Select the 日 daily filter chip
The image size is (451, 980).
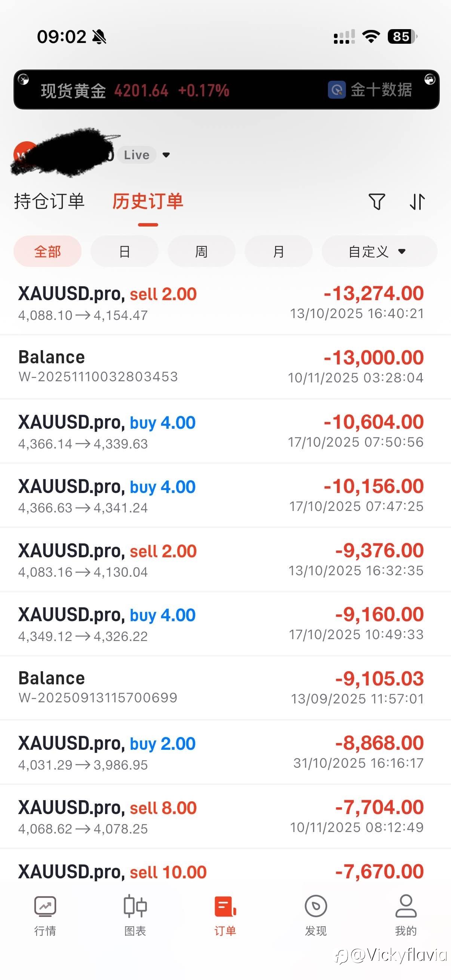pos(125,252)
